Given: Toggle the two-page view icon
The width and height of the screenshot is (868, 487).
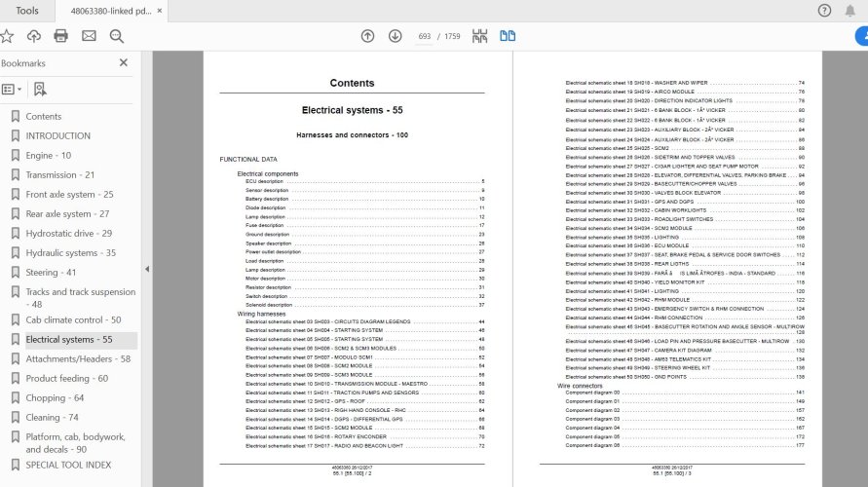Looking at the screenshot, I should coord(508,37).
